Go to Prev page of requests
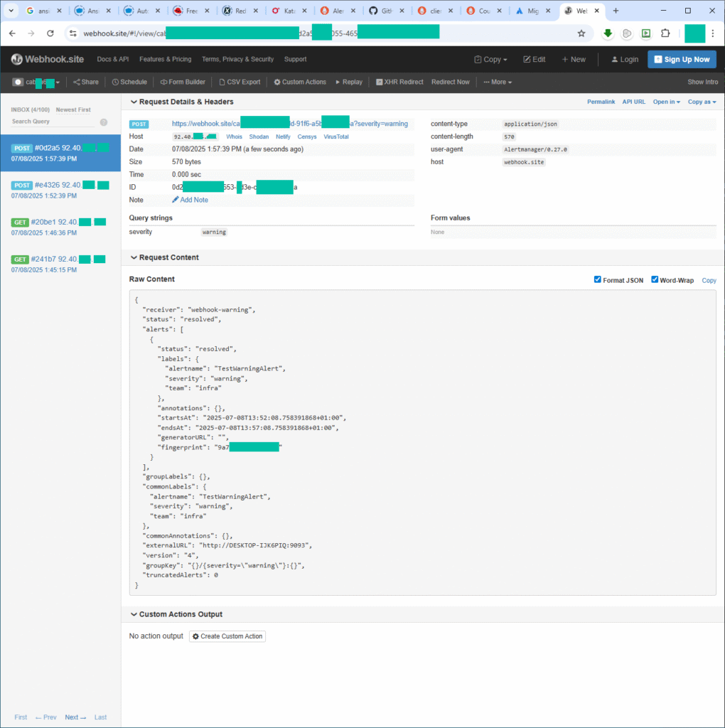The width and height of the screenshot is (725, 728). (46, 718)
